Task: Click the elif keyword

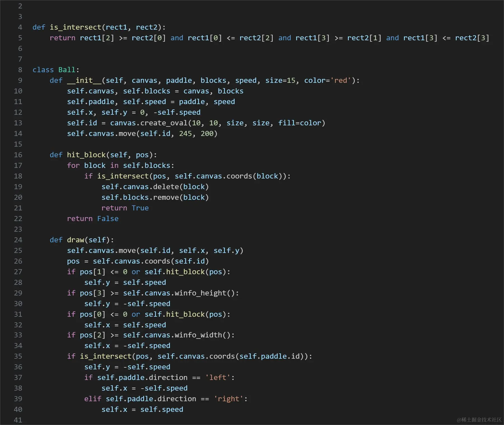Action: pyautogui.click(x=93, y=399)
